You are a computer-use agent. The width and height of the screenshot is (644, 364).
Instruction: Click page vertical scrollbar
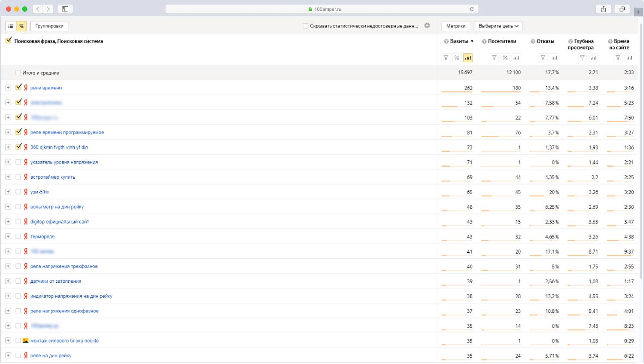click(x=641, y=150)
